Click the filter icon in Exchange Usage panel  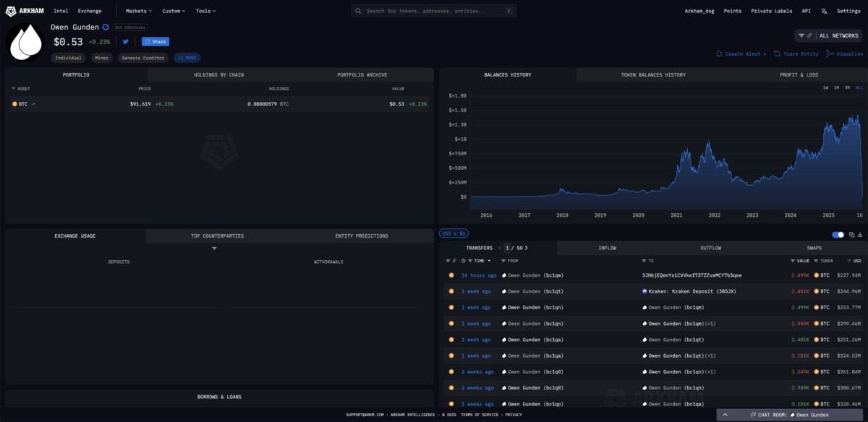click(214, 249)
